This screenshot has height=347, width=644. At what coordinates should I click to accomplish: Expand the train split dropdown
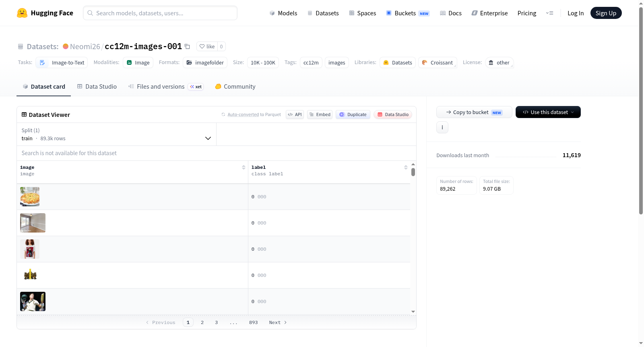(116, 134)
